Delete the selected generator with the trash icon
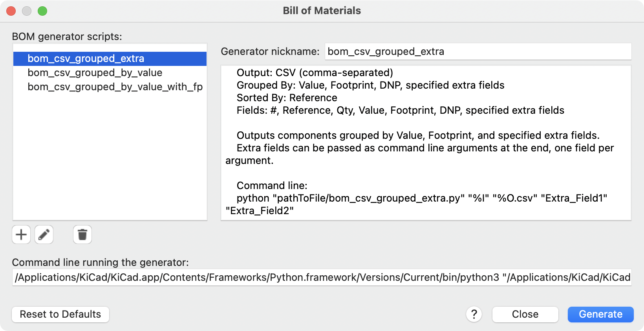Viewport: 644px width, 331px height. pos(82,235)
